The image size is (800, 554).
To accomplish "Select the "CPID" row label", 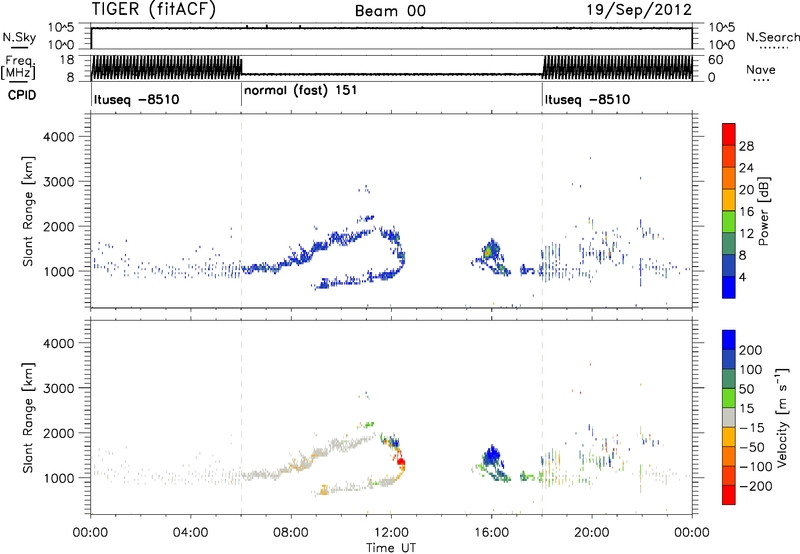I will [x=22, y=95].
